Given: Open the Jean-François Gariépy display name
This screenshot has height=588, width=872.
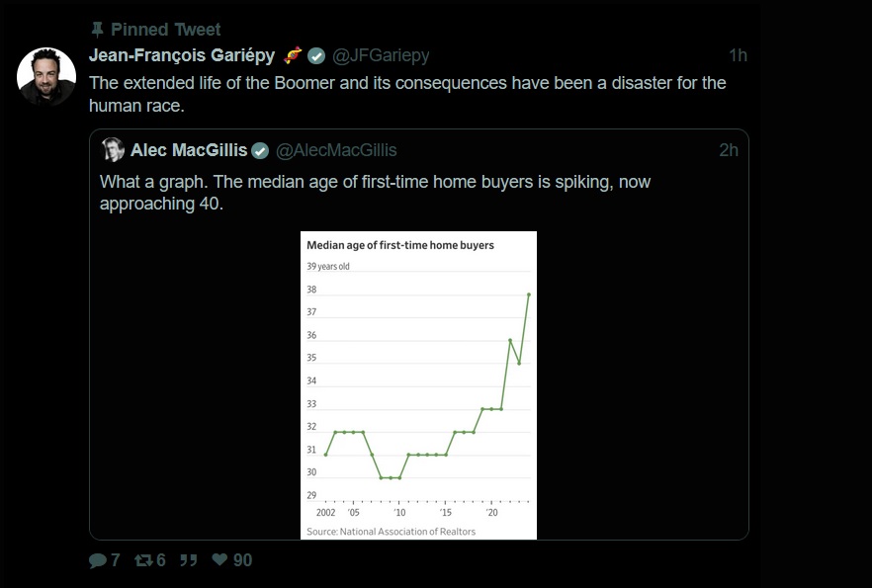Looking at the screenshot, I should (182, 55).
